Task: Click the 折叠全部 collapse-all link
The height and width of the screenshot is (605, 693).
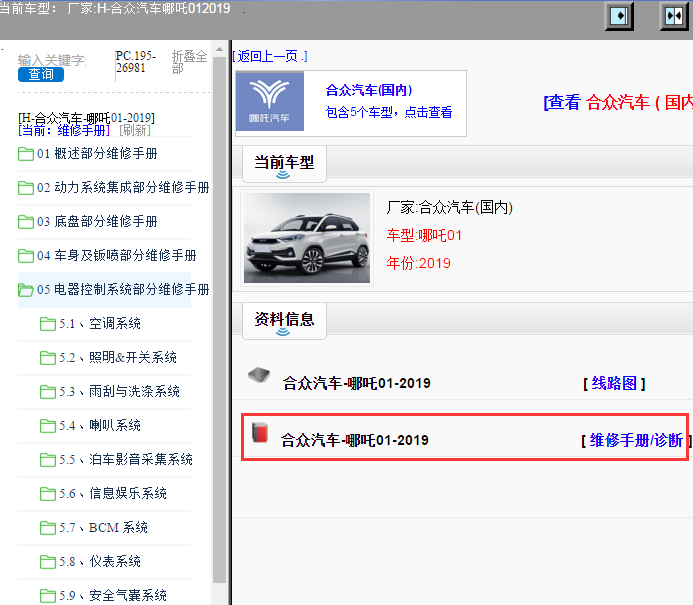Action: [x=189, y=62]
